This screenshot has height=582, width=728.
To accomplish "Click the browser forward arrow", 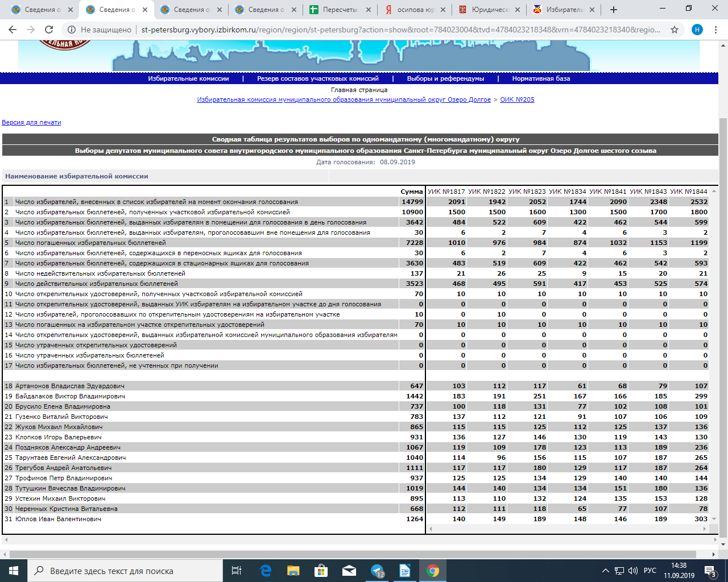I will (31, 30).
